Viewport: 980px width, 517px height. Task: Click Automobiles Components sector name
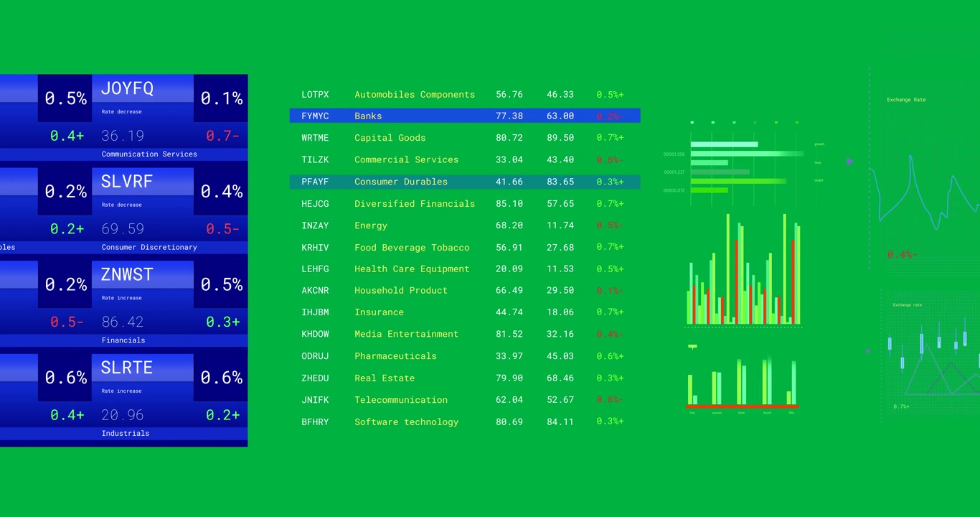pos(415,95)
